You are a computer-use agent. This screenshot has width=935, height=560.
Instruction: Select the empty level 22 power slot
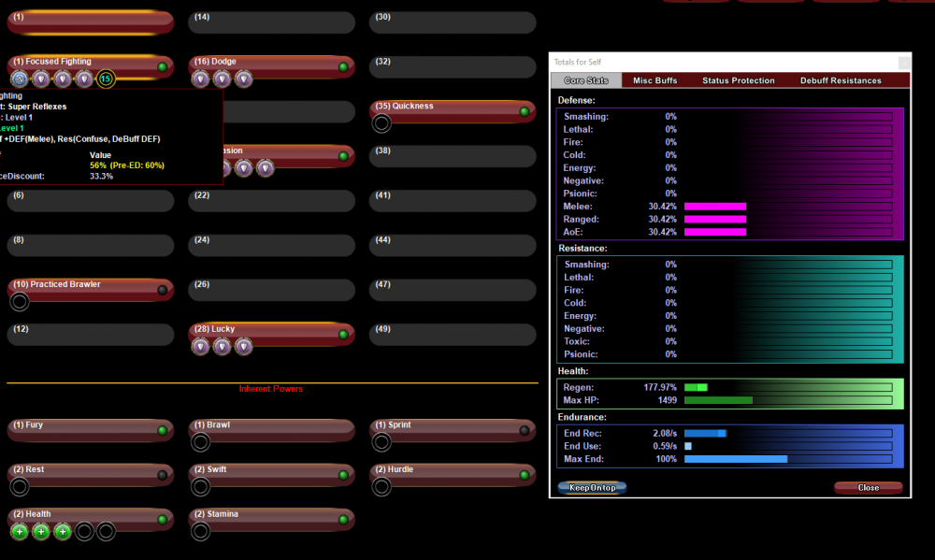tap(271, 200)
